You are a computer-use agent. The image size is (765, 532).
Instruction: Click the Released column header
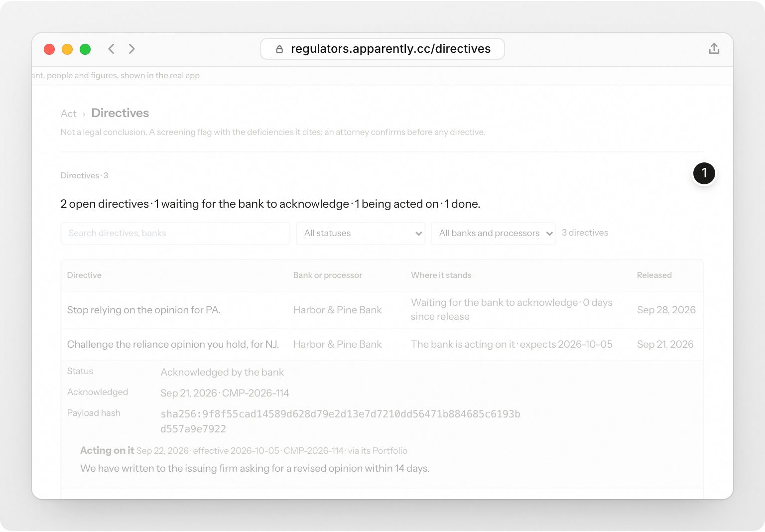[x=654, y=275]
